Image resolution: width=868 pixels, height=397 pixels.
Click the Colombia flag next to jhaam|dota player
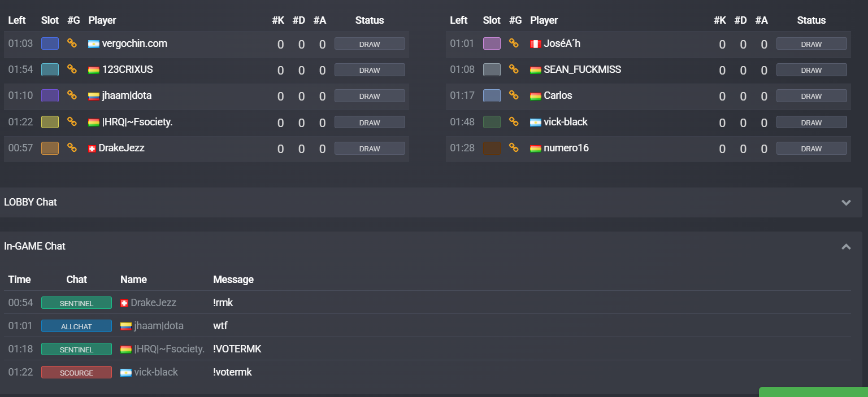click(x=94, y=96)
